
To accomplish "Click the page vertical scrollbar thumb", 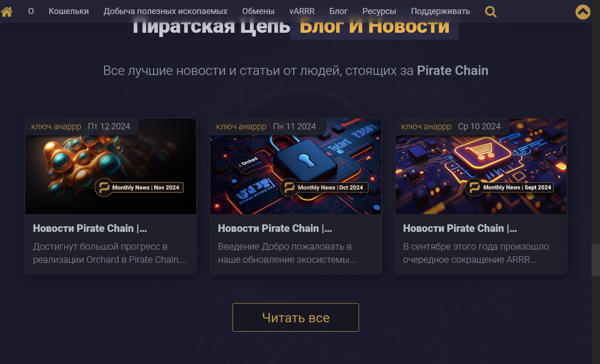I will (x=595, y=260).
